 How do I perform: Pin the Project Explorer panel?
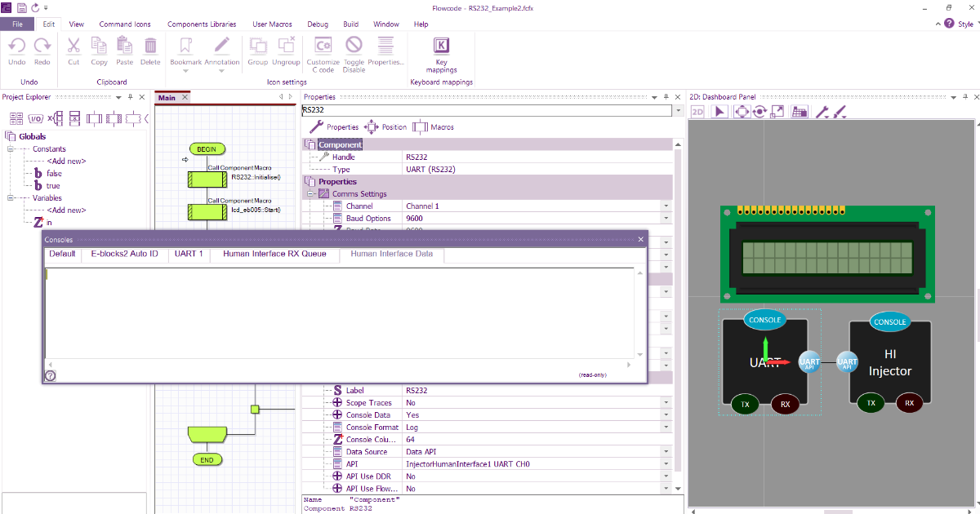[129, 96]
